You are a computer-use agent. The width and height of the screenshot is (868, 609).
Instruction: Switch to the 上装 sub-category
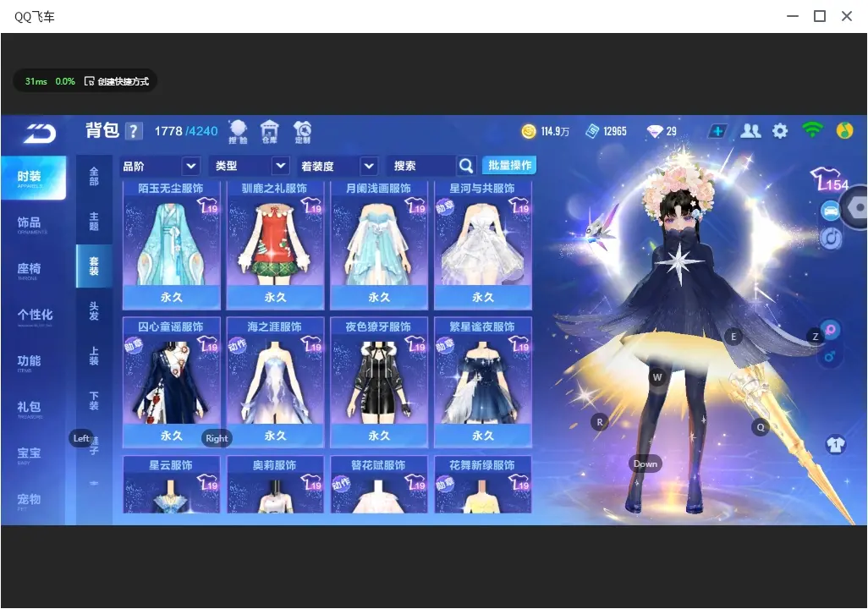(x=94, y=356)
